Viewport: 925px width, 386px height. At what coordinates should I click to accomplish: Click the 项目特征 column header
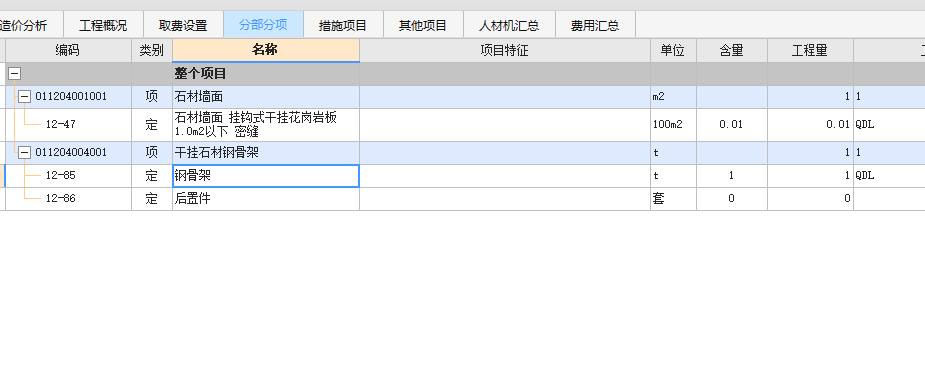point(505,51)
